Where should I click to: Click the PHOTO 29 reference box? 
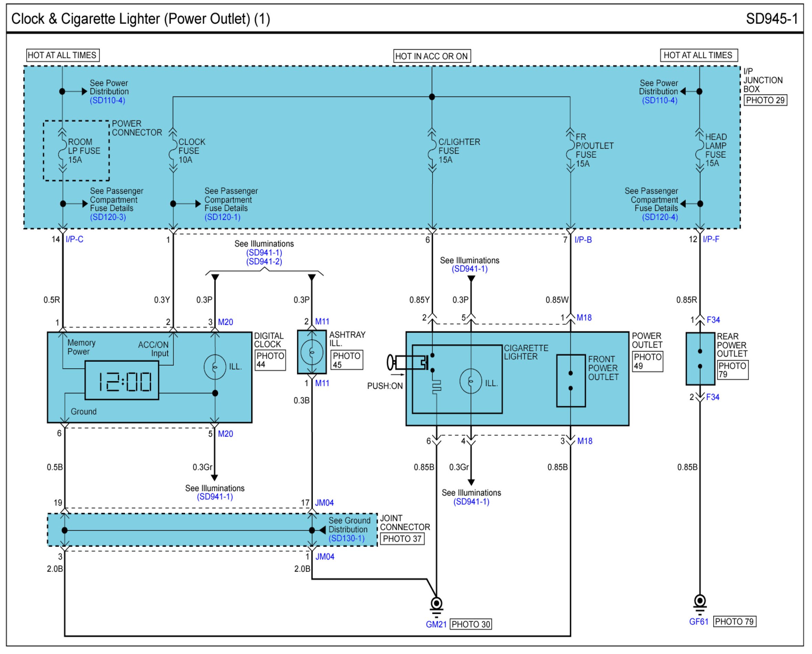(765, 100)
